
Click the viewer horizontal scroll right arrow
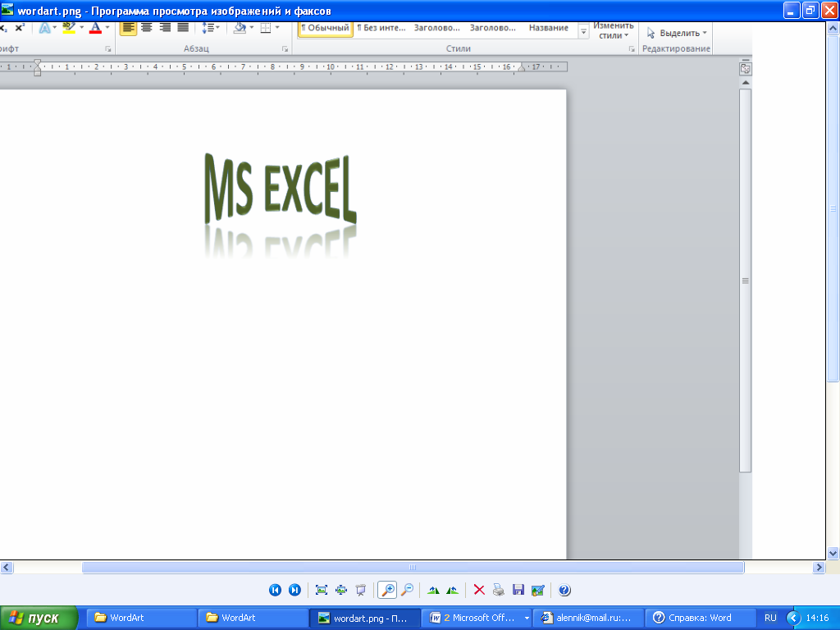(x=819, y=568)
